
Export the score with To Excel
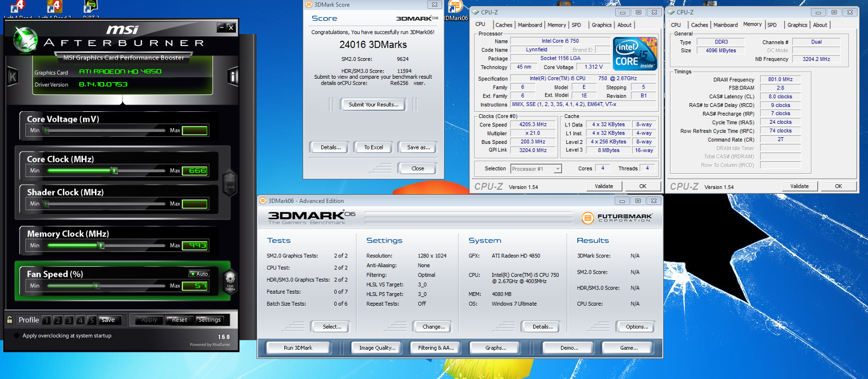(x=373, y=147)
